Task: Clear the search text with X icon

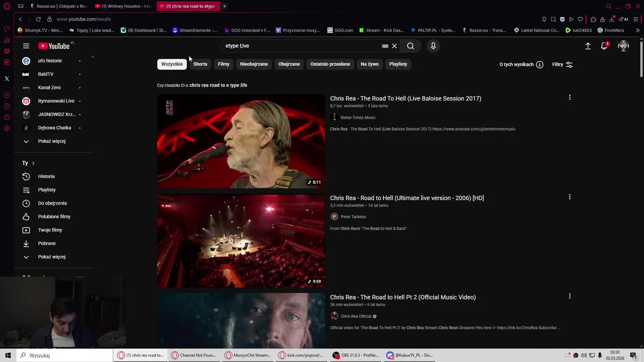Action: [394, 46]
